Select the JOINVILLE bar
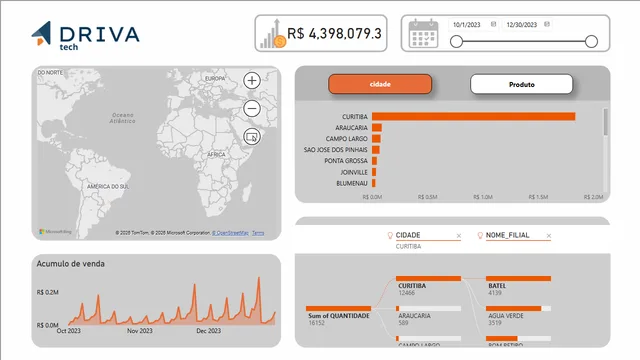This screenshot has height=360, width=640. click(374, 172)
